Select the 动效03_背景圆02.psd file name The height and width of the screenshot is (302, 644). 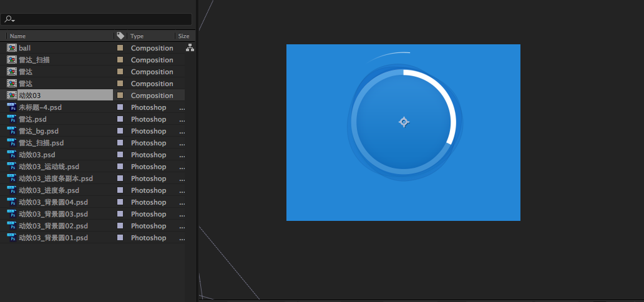click(54, 226)
